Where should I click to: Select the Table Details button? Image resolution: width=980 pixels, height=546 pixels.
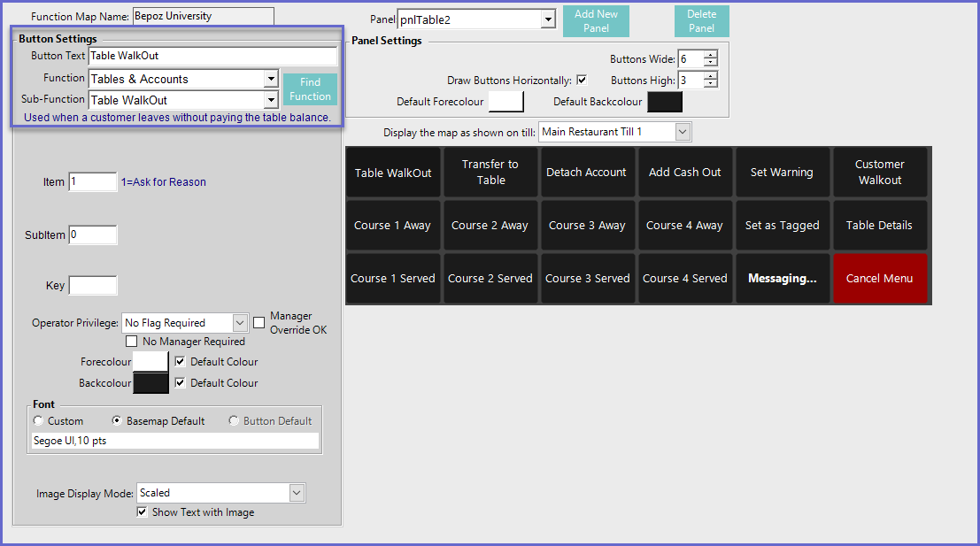[x=880, y=226]
